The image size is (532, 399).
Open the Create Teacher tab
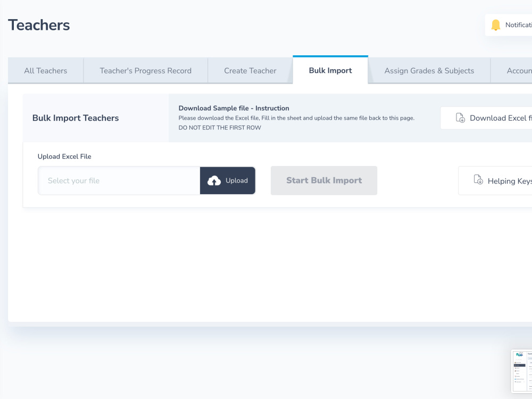click(250, 71)
